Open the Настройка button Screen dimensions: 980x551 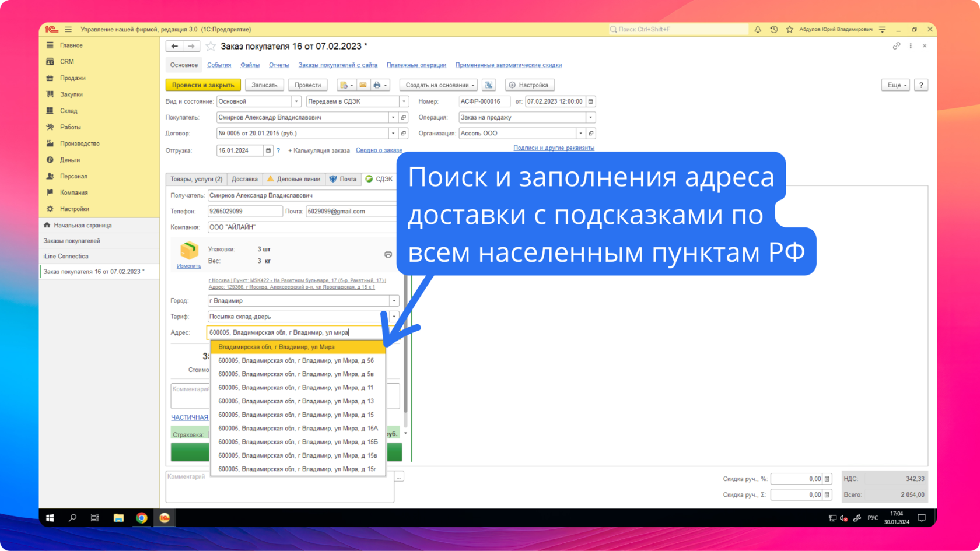tap(530, 85)
